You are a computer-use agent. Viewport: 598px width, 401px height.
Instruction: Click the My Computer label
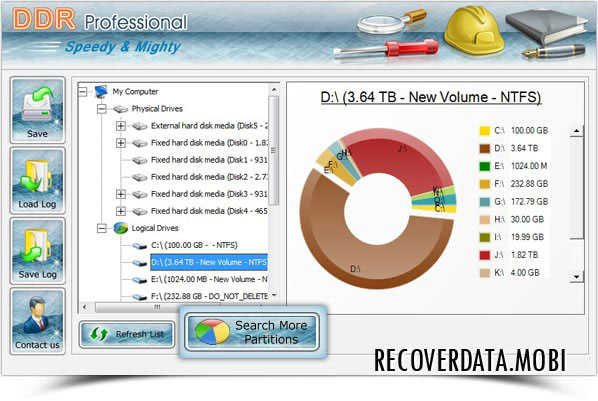click(135, 92)
